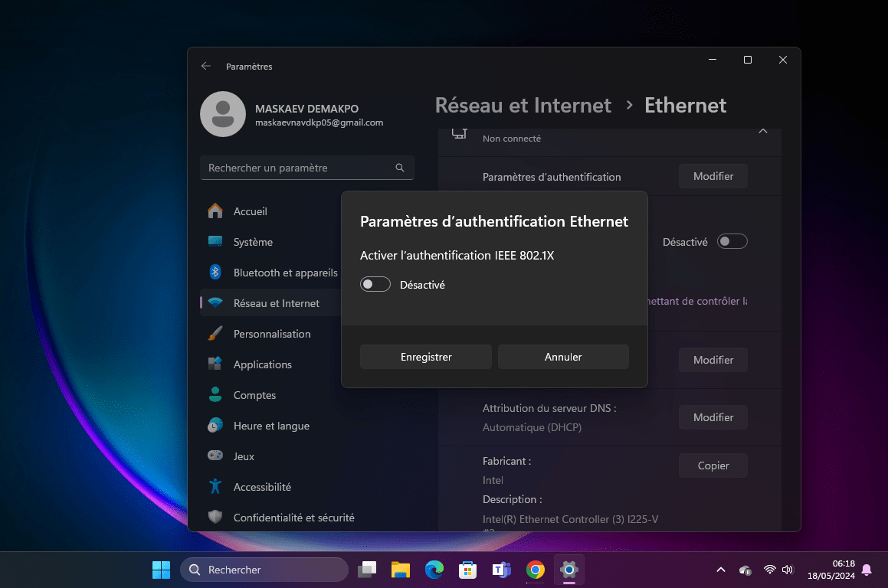Click the Jeux gamepad icon
Screen dimensions: 888x588
pyautogui.click(x=215, y=456)
